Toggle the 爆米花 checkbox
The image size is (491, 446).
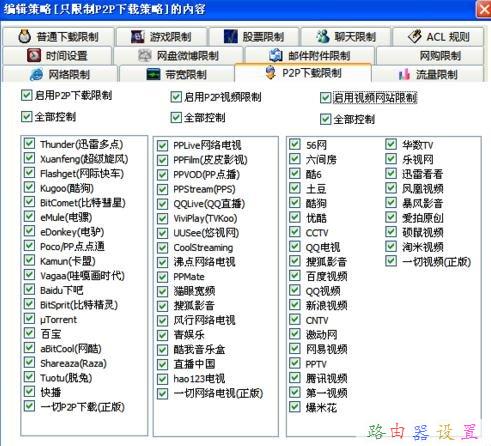pyautogui.click(x=295, y=407)
